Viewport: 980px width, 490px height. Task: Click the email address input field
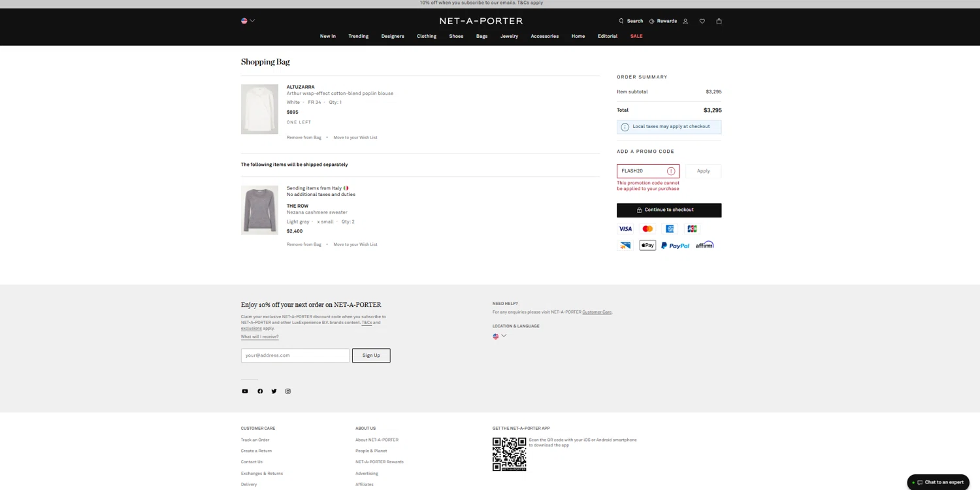pyautogui.click(x=295, y=355)
